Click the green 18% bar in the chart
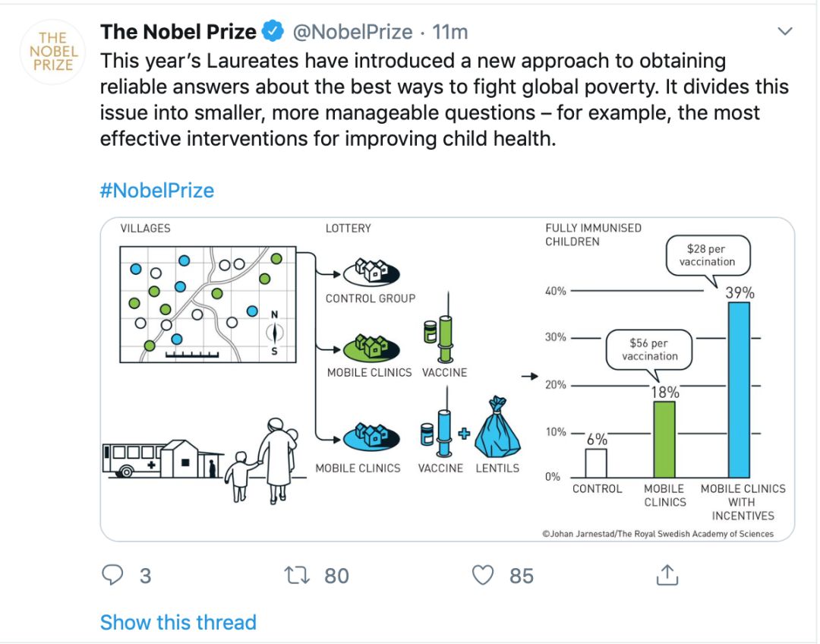The width and height of the screenshot is (820, 644). point(664,438)
